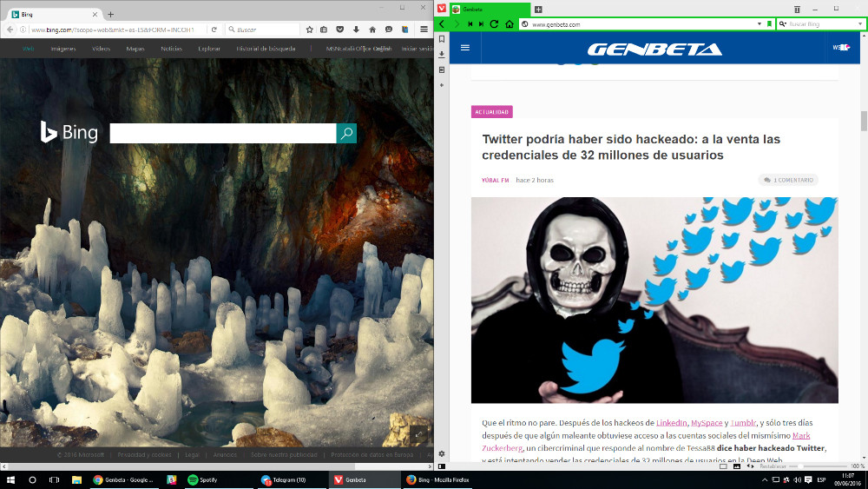
Task: Toggle image loading in Vivaldi status bar
Action: click(736, 466)
